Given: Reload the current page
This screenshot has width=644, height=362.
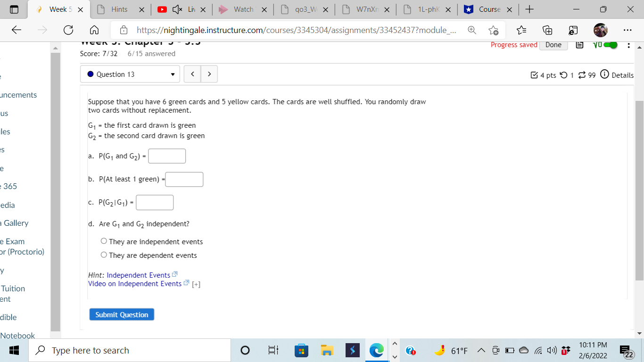Looking at the screenshot, I should click(68, 30).
